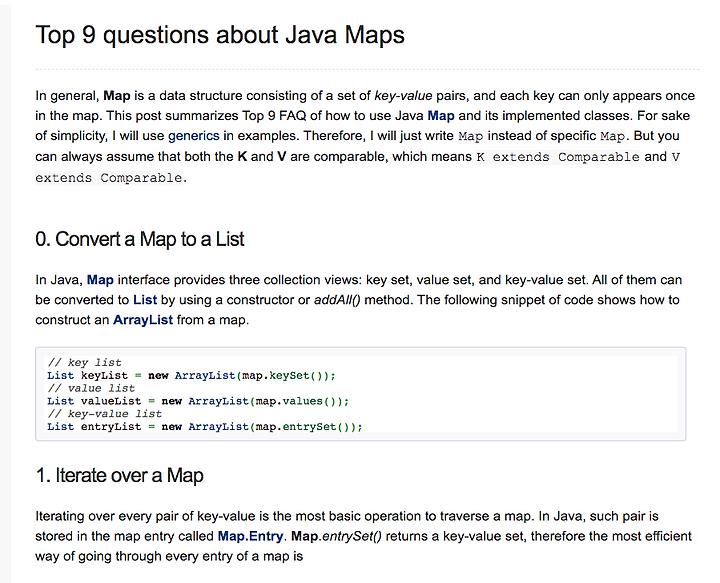Click the italic addAll() text

click(337, 300)
